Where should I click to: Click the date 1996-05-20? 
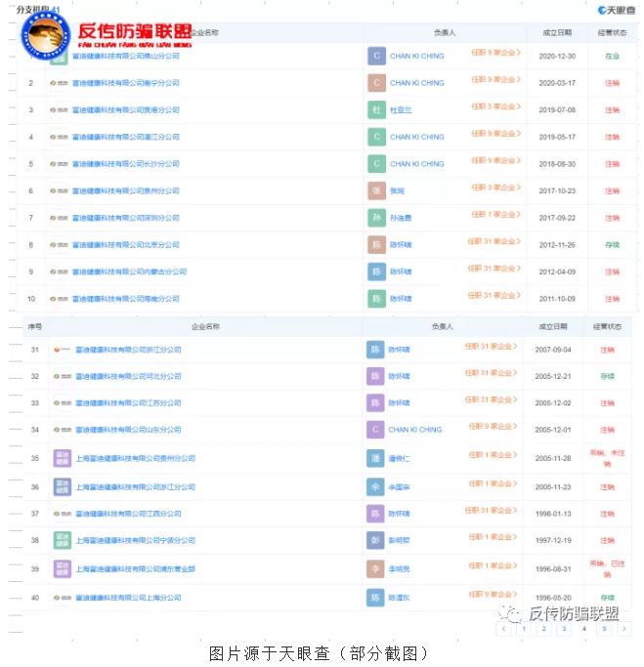[x=553, y=598]
